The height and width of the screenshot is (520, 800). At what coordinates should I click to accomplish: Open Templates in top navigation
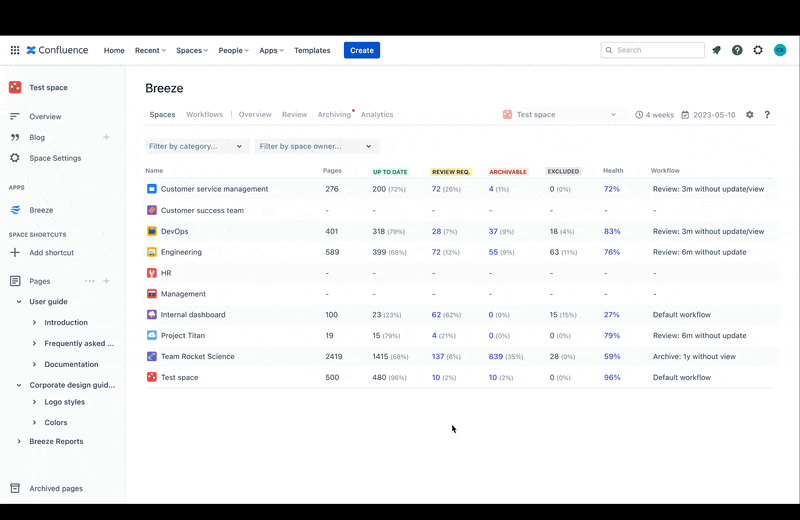(312, 51)
